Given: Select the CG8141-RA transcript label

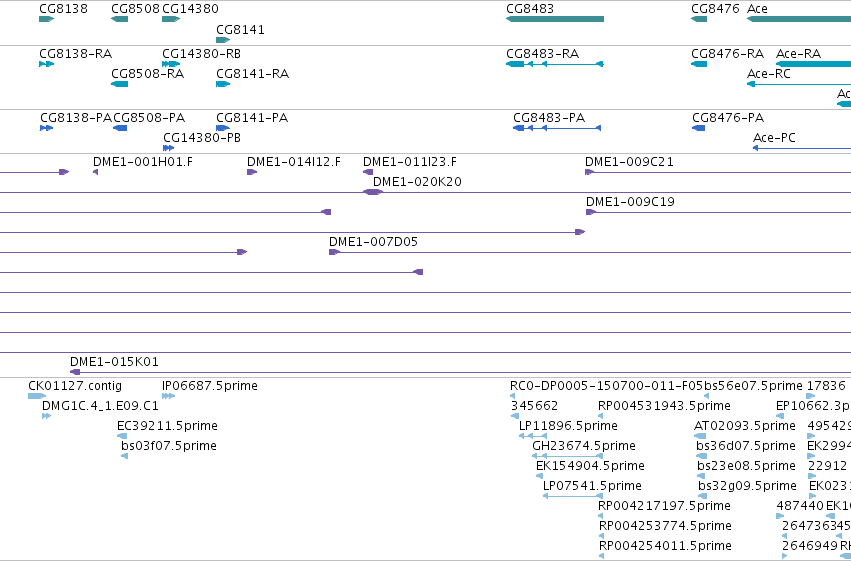Looking at the screenshot, I should [252, 74].
